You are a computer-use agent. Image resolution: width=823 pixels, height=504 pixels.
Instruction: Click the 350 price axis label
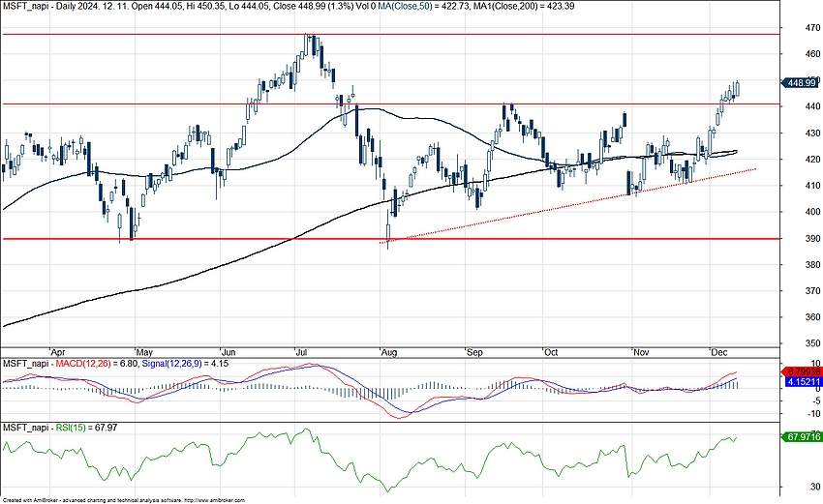tap(813, 343)
